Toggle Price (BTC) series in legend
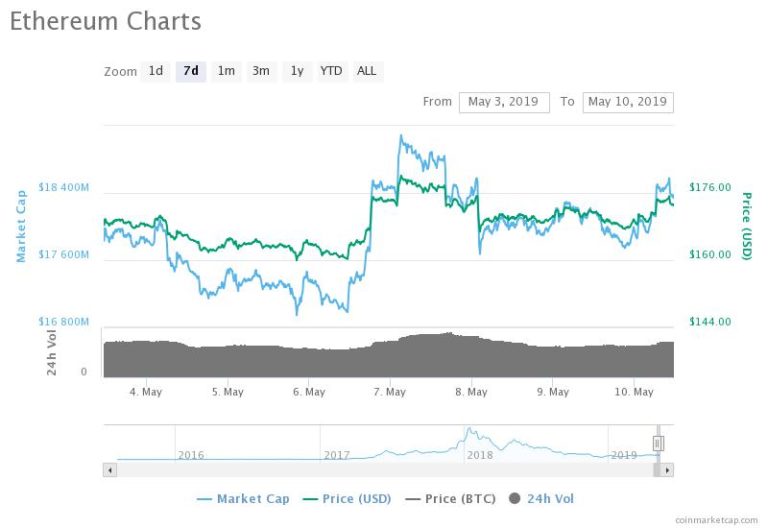 tap(451, 499)
